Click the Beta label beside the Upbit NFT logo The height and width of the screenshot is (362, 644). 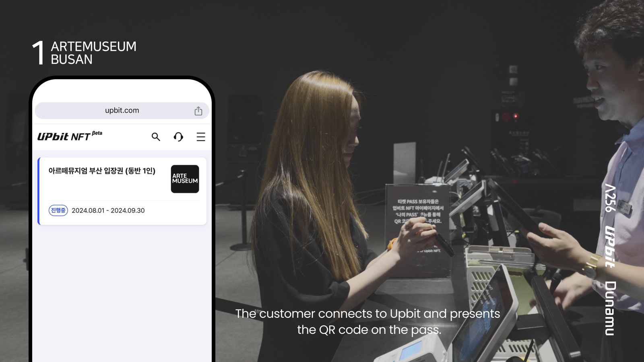tap(97, 133)
